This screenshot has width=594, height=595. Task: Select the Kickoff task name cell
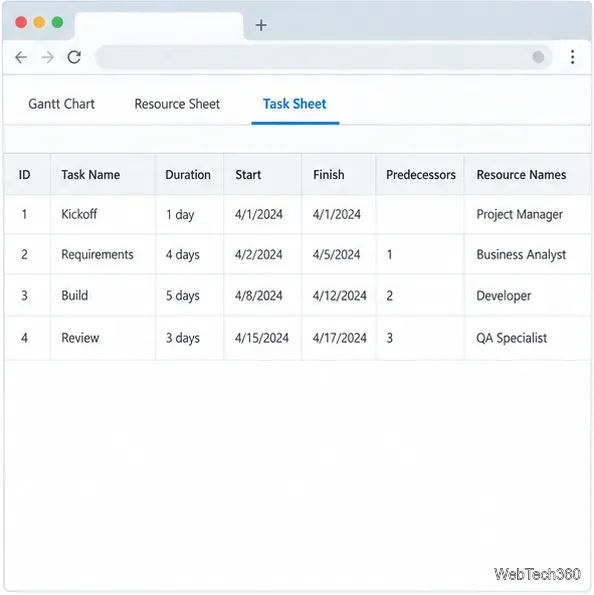102,214
